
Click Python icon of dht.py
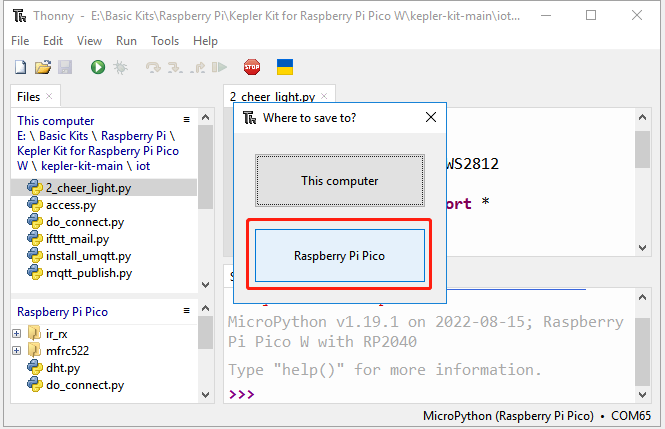(x=35, y=368)
